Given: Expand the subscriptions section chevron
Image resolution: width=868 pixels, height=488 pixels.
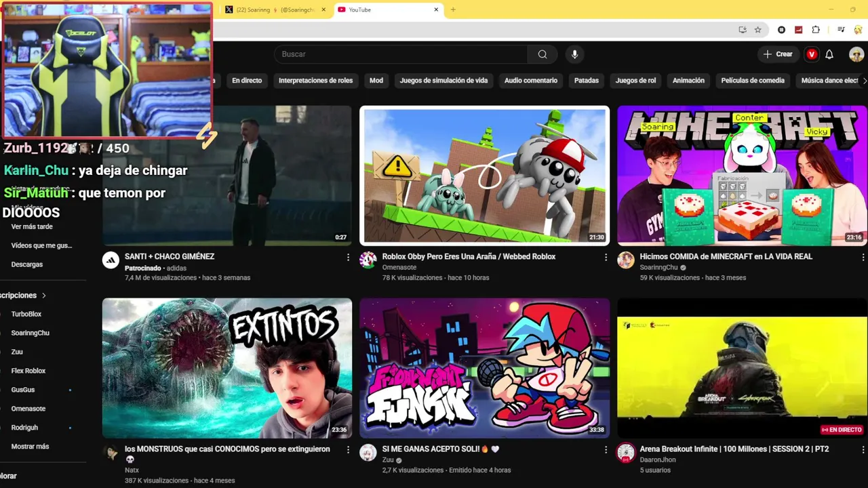Looking at the screenshot, I should (44, 296).
